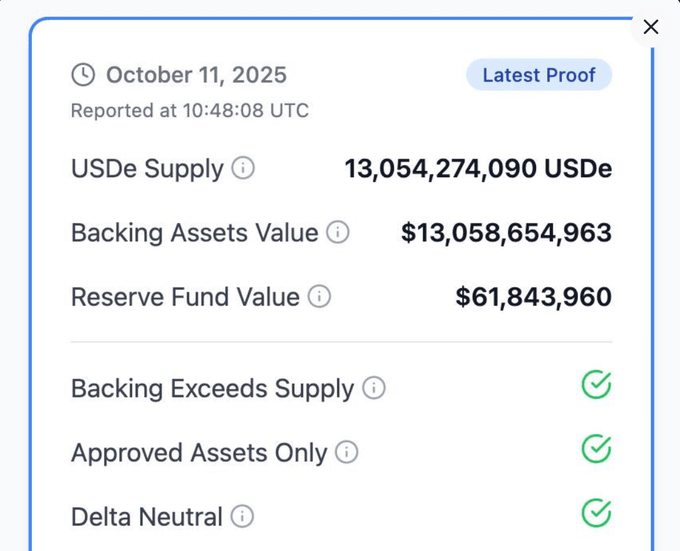Click the $61,843,960 reserve fund amount
Viewport: 680px width, 551px height.
(x=533, y=297)
